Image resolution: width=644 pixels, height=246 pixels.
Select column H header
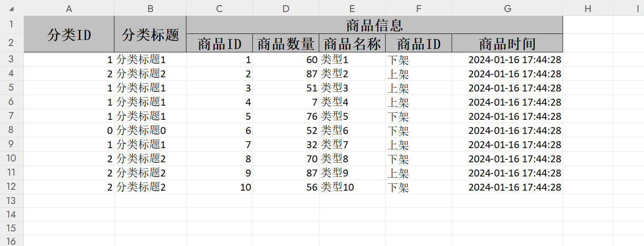[588, 8]
